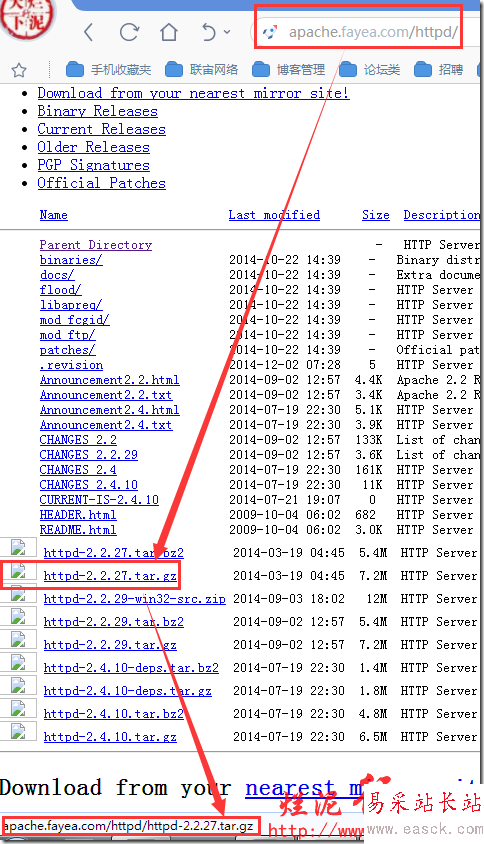Open the flood/ directory

click(x=60, y=290)
